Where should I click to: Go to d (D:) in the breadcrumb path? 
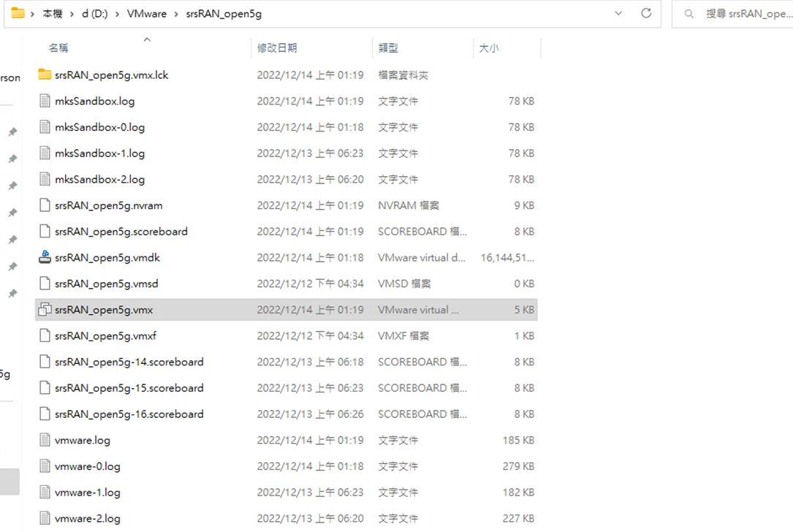94,14
